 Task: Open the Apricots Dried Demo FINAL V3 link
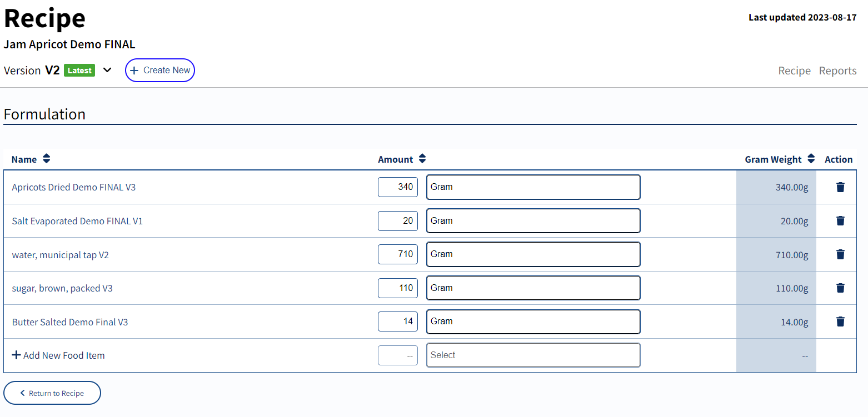(74, 188)
